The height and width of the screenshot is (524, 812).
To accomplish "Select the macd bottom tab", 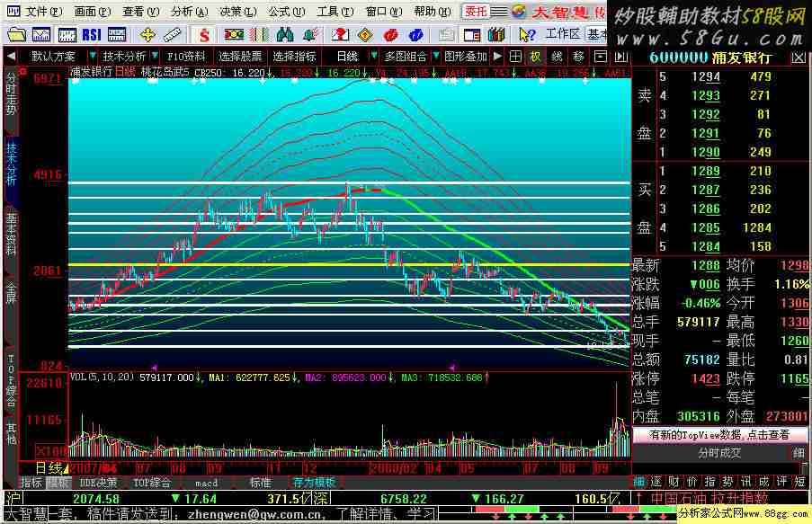I will click(x=206, y=483).
